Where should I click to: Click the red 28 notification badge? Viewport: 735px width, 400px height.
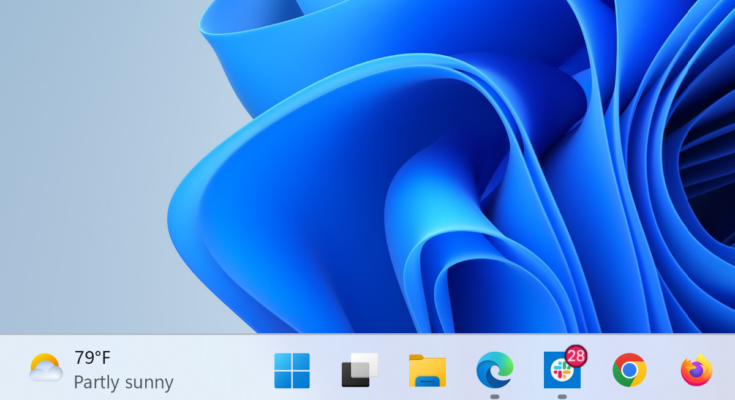tap(575, 356)
